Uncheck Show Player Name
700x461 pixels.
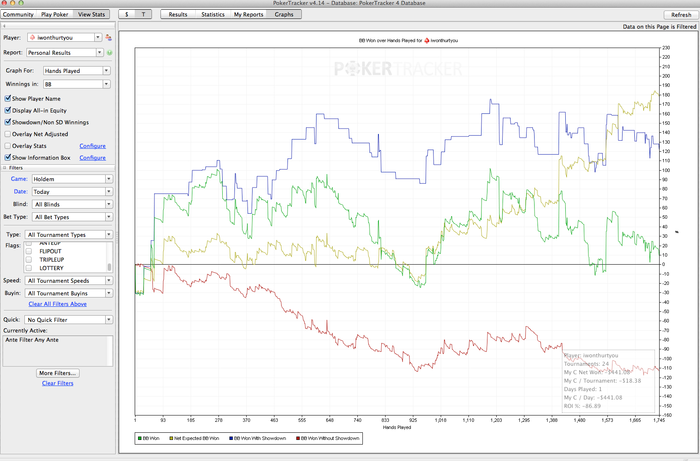8,98
